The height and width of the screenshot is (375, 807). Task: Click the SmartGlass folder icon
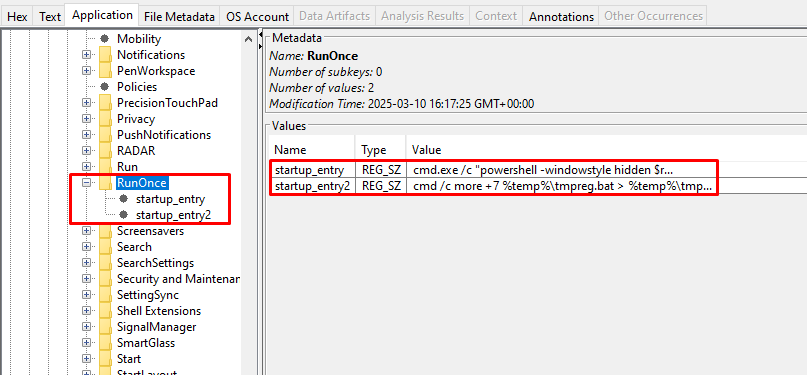105,343
